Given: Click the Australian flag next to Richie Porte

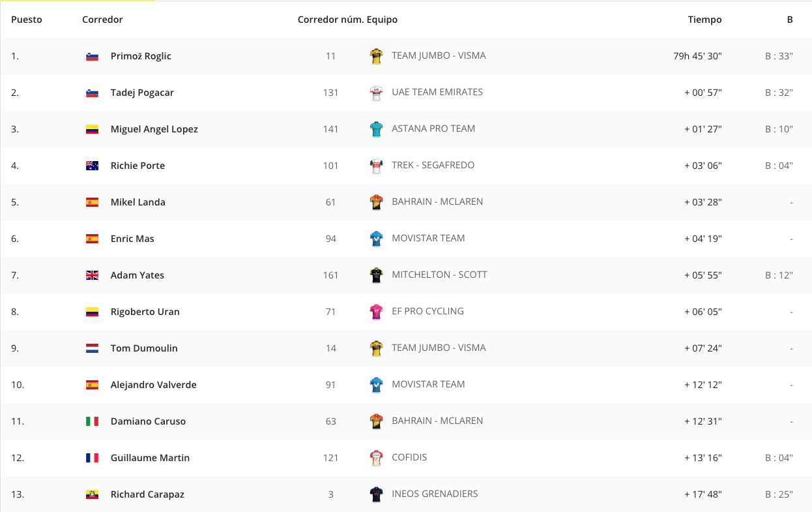Looking at the screenshot, I should 92,166.
